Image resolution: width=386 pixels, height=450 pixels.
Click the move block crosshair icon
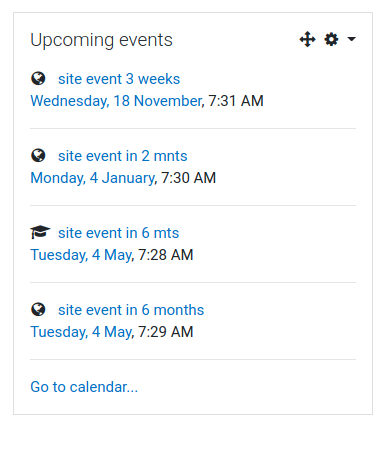tap(307, 39)
